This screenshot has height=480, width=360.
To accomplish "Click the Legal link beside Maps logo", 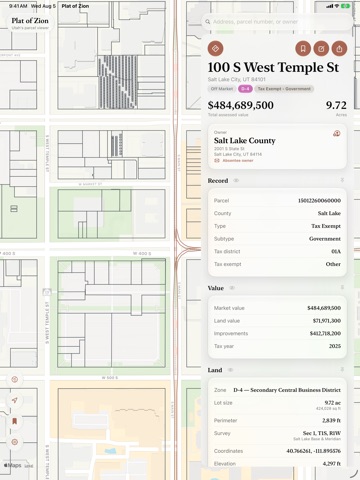I will pos(29,466).
